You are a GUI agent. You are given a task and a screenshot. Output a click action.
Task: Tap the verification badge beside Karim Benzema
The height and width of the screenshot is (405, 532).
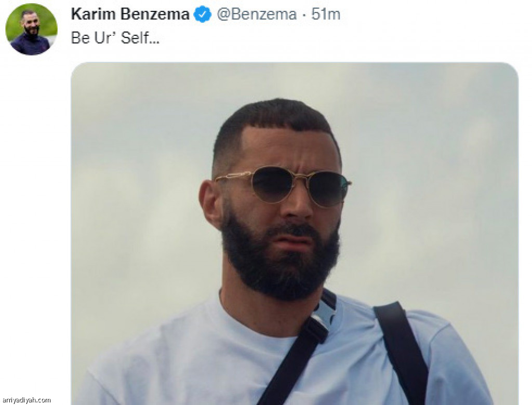coord(203,15)
